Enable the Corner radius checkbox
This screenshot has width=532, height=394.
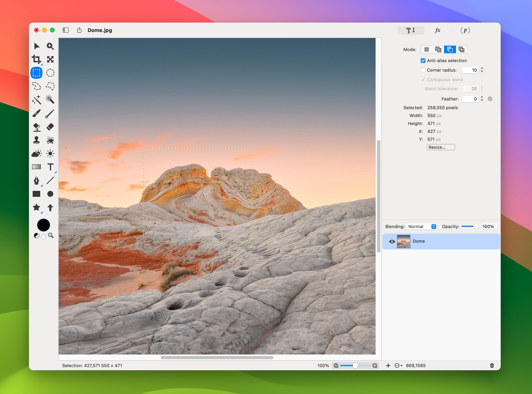(x=423, y=70)
